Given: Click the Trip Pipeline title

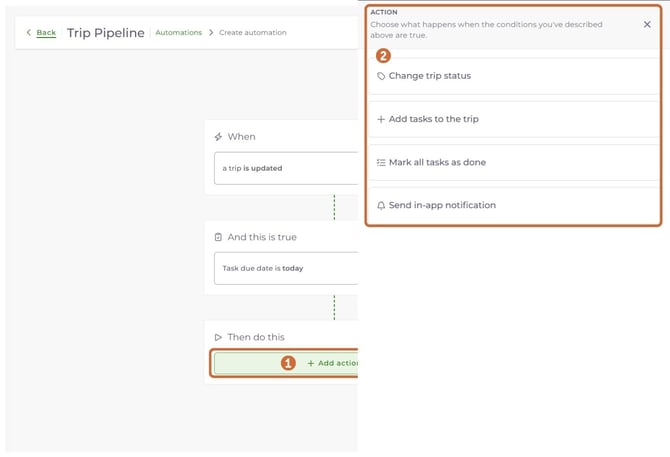Looking at the screenshot, I should 106,33.
